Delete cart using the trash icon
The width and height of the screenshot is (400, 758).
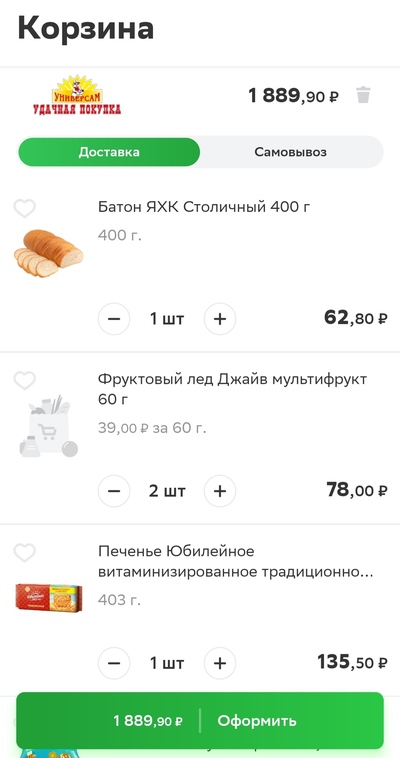click(363, 95)
